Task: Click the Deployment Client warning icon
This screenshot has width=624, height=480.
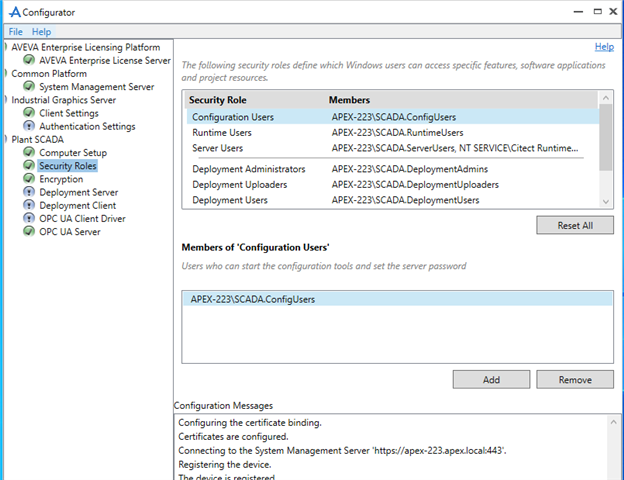Action: tap(29, 205)
